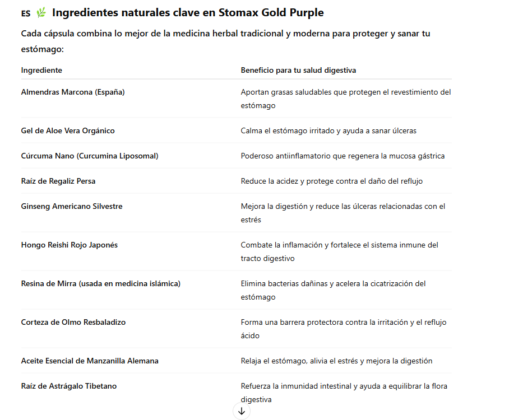The image size is (509, 420).
Task: Click the Cúrcuma benefit about mucosa gástrica
Action: [x=343, y=156]
